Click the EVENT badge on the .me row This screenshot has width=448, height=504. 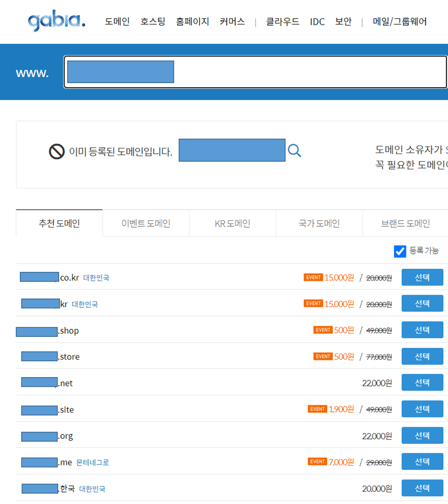tap(318, 462)
